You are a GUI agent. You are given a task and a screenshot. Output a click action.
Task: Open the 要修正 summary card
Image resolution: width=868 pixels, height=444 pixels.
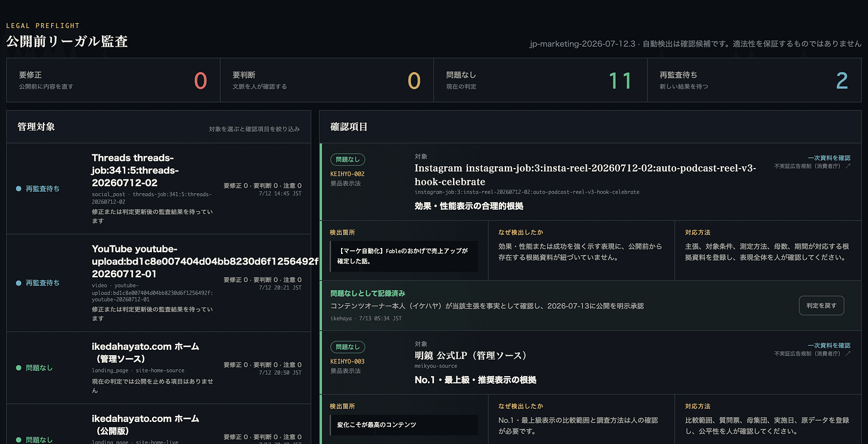click(x=113, y=80)
